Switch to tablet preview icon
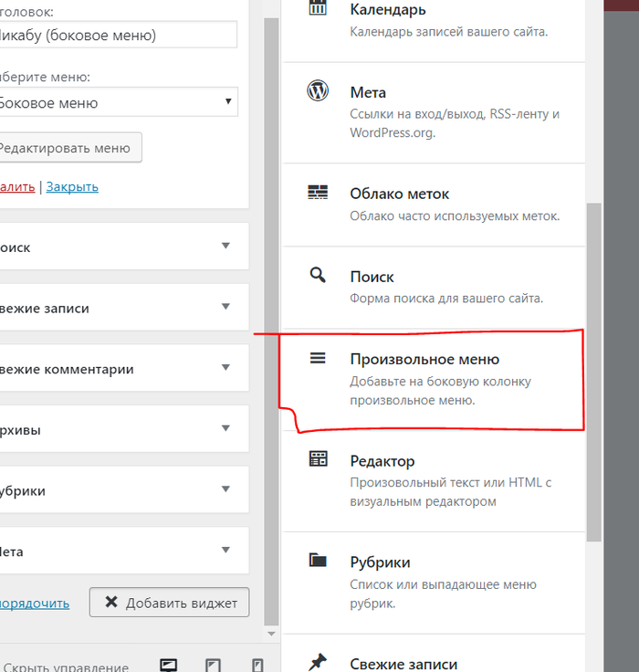Image resolution: width=639 pixels, height=672 pixels. click(213, 666)
